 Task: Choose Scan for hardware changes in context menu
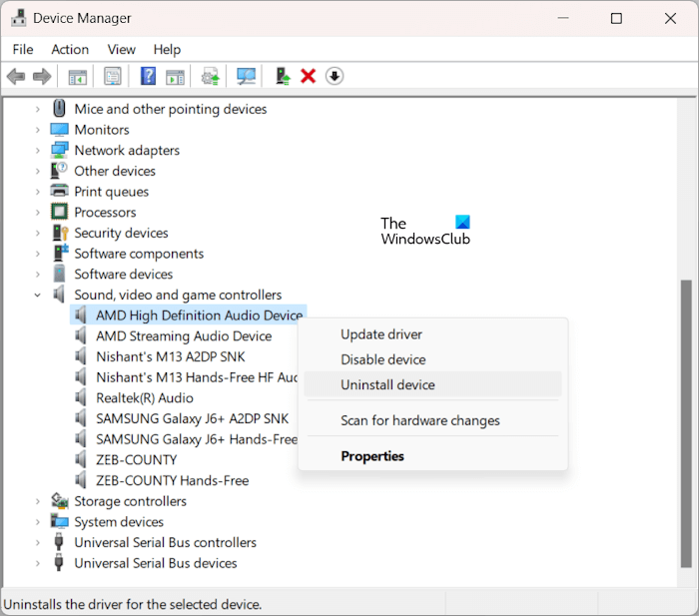(x=432, y=420)
